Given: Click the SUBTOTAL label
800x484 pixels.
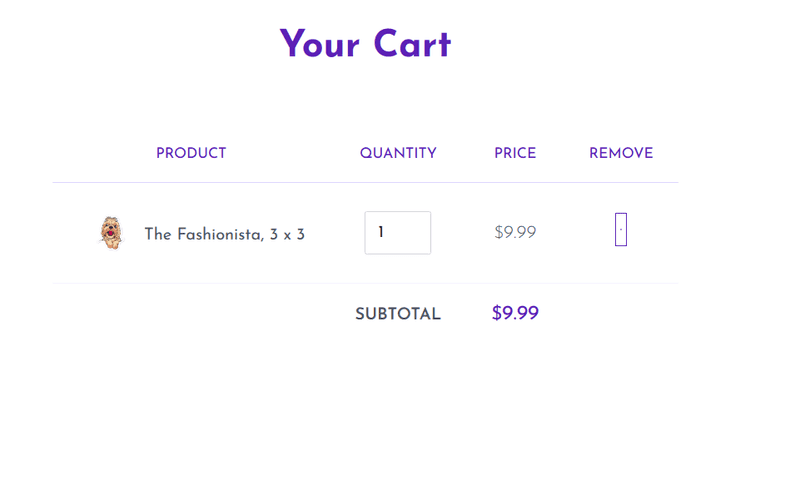Looking at the screenshot, I should 398,314.
